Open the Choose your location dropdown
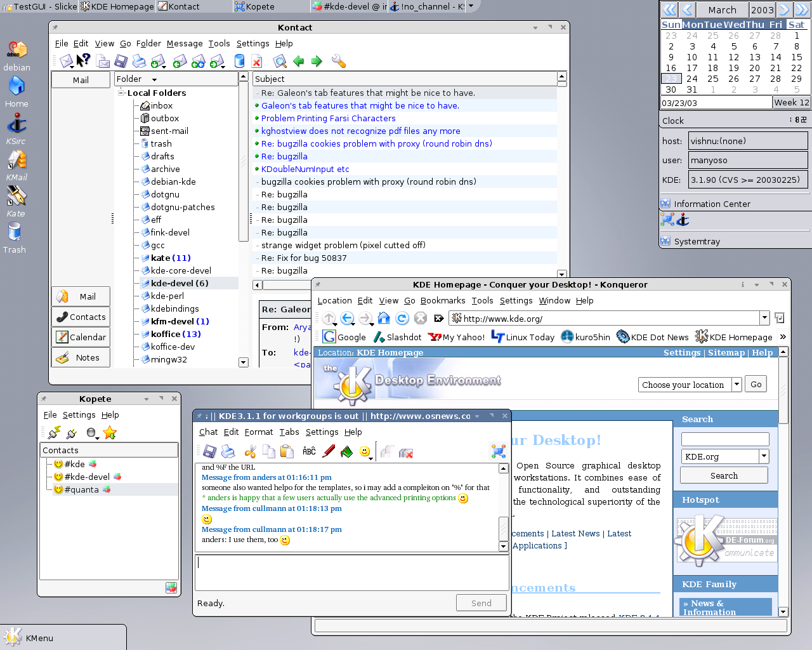 pyautogui.click(x=737, y=385)
